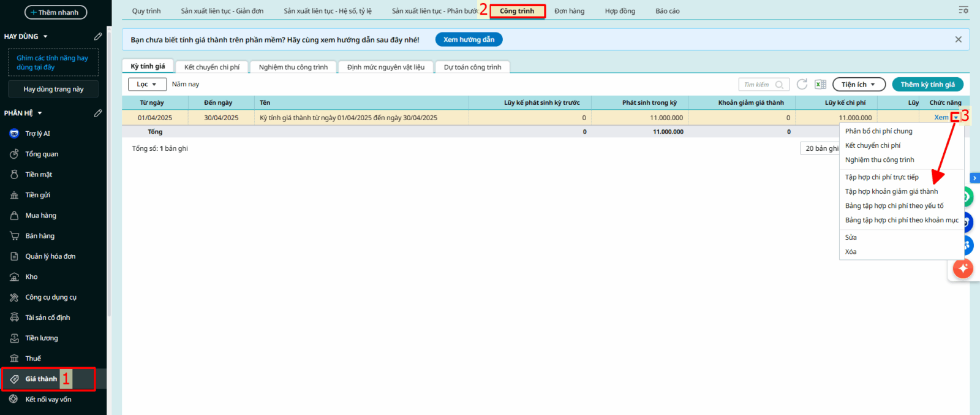Image resolution: width=980 pixels, height=415 pixels.
Task: Switch to Sản xuất liên tục - Hệ số, tỷ lệ
Action: (x=328, y=11)
